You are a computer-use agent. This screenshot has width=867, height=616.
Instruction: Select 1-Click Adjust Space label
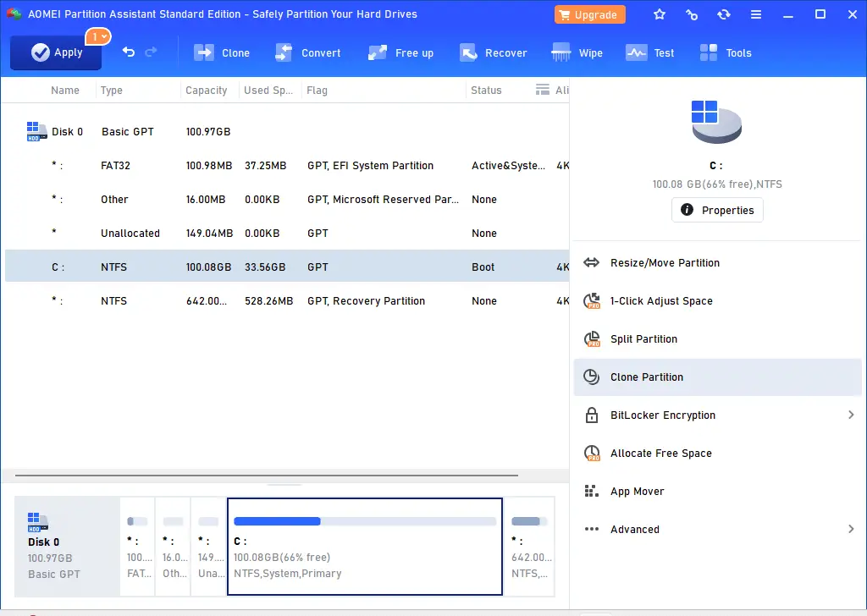pyautogui.click(x=661, y=301)
